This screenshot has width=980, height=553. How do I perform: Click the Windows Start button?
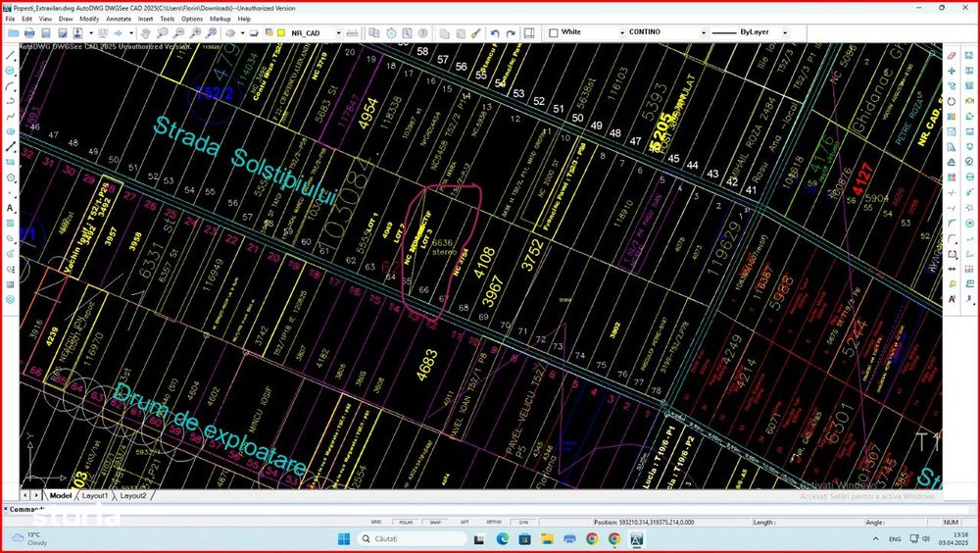(x=344, y=538)
